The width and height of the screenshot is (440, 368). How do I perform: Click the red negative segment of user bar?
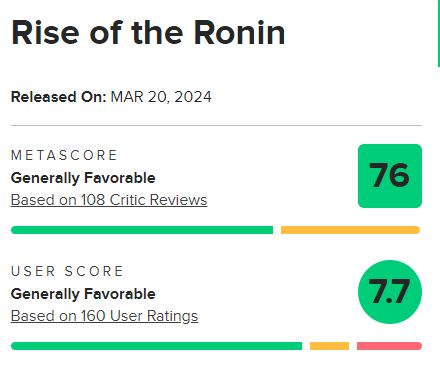point(389,346)
